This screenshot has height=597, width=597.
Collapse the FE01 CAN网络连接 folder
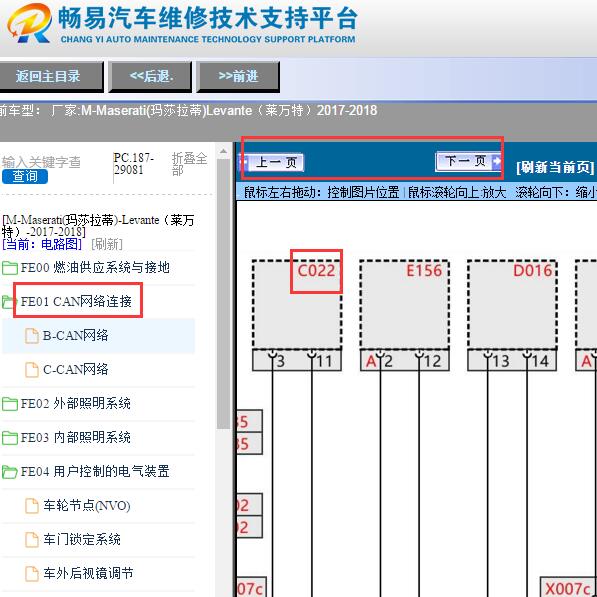pos(76,302)
